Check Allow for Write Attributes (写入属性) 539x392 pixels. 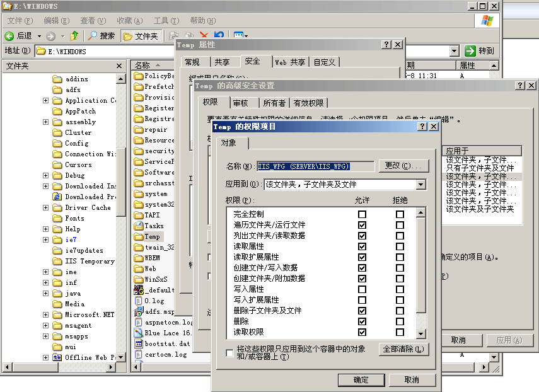(362, 289)
